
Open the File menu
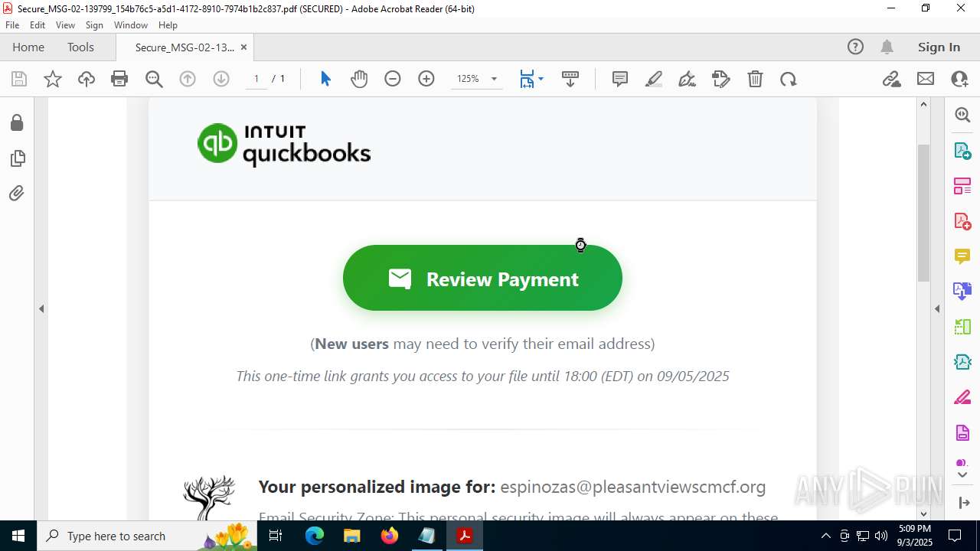(12, 25)
